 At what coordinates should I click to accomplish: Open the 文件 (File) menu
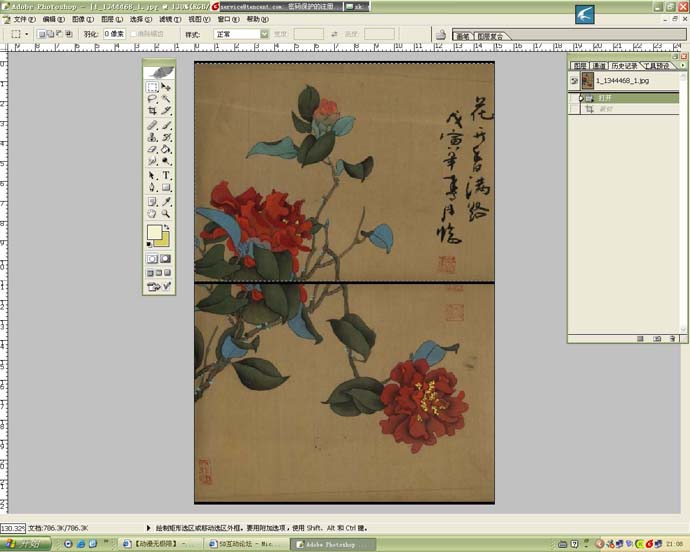coord(23,19)
